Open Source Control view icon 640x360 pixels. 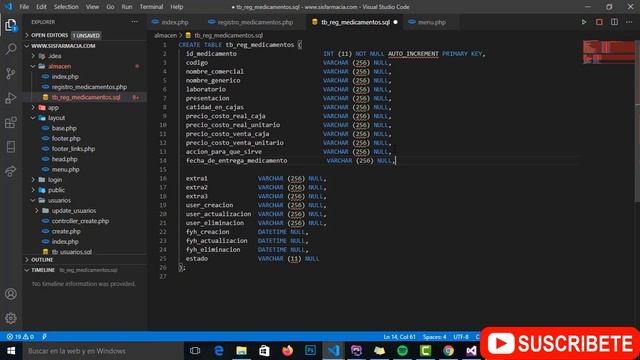point(11,73)
